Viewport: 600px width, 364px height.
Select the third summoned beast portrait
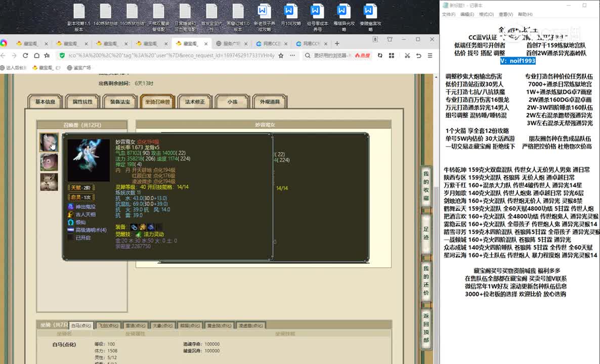pyautogui.click(x=49, y=182)
